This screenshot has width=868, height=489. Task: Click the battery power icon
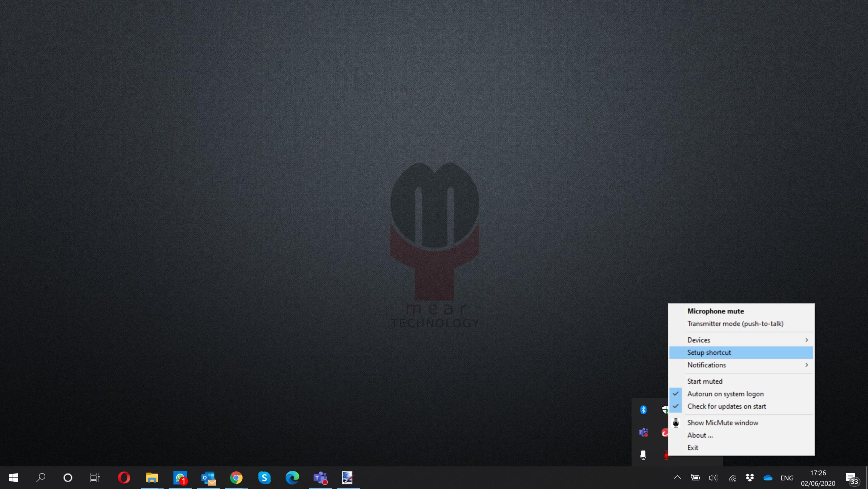pyautogui.click(x=695, y=478)
